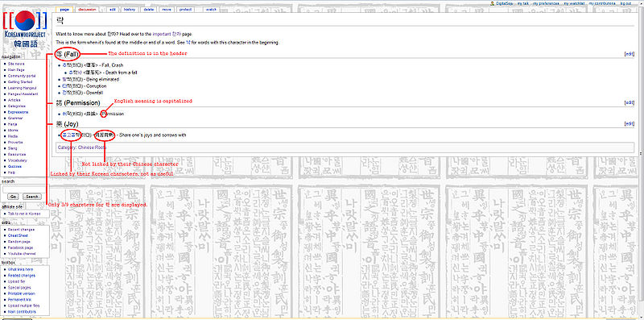Click the user avatar icon beside the username
The height and width of the screenshot is (320, 644).
(493, 3)
